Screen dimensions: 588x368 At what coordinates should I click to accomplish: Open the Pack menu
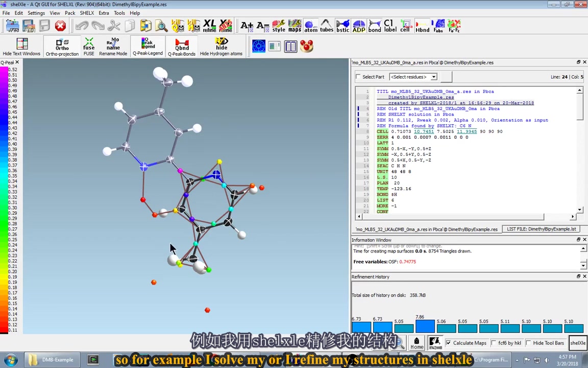(70, 13)
